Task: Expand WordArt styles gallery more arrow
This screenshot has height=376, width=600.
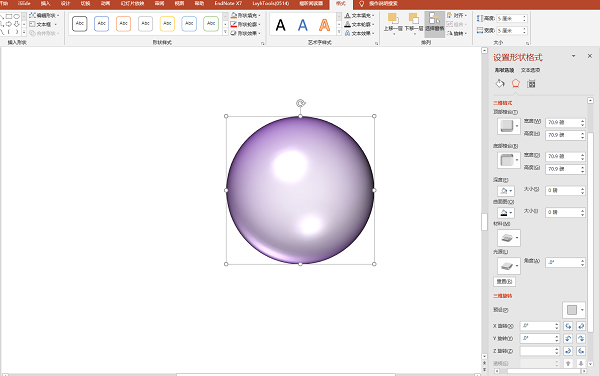Action: [x=339, y=33]
